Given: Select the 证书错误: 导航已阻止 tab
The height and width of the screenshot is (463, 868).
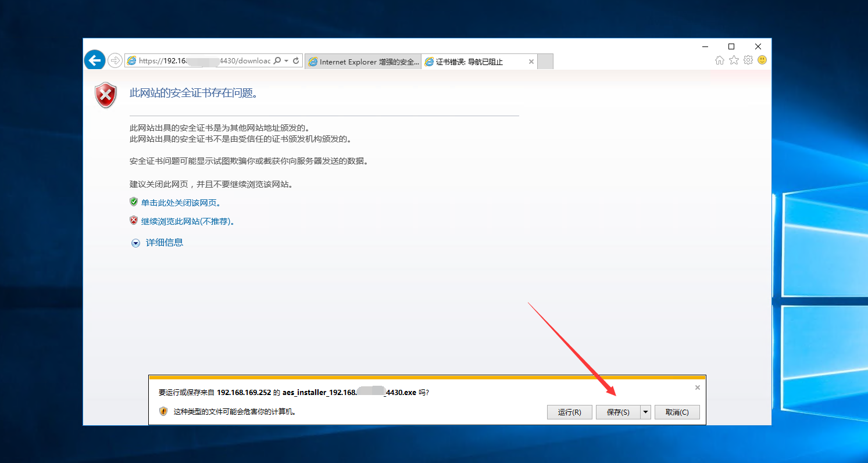Looking at the screenshot, I should pos(480,62).
